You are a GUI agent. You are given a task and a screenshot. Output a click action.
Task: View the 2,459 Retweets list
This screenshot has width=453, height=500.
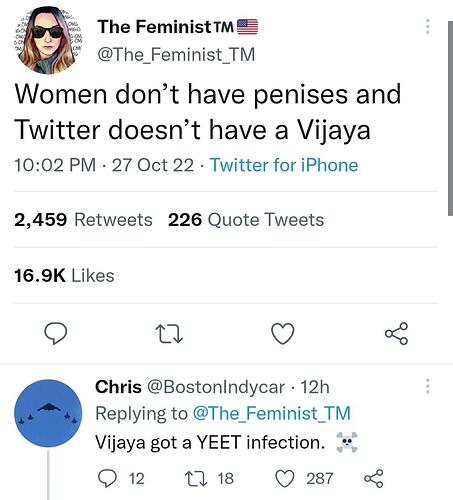point(83,220)
